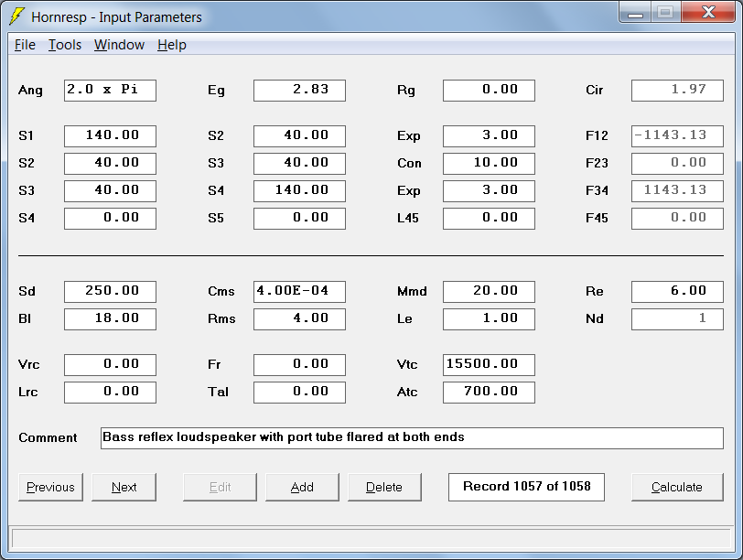Minimize the Hornresp window

pyautogui.click(x=635, y=12)
